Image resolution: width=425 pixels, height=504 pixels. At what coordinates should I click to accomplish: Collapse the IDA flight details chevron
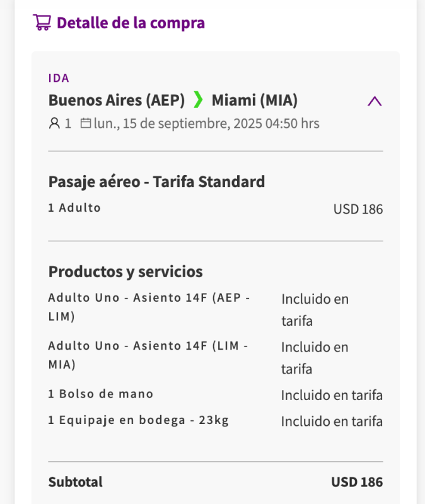[375, 101]
